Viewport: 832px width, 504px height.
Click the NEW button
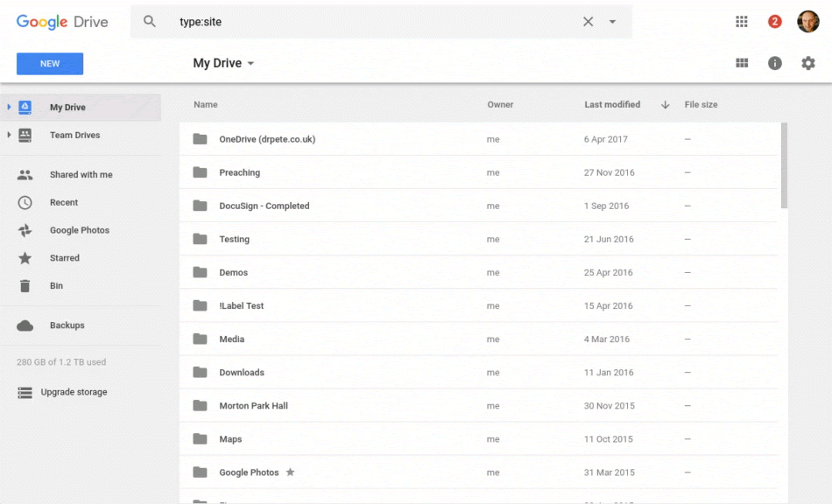tap(50, 64)
